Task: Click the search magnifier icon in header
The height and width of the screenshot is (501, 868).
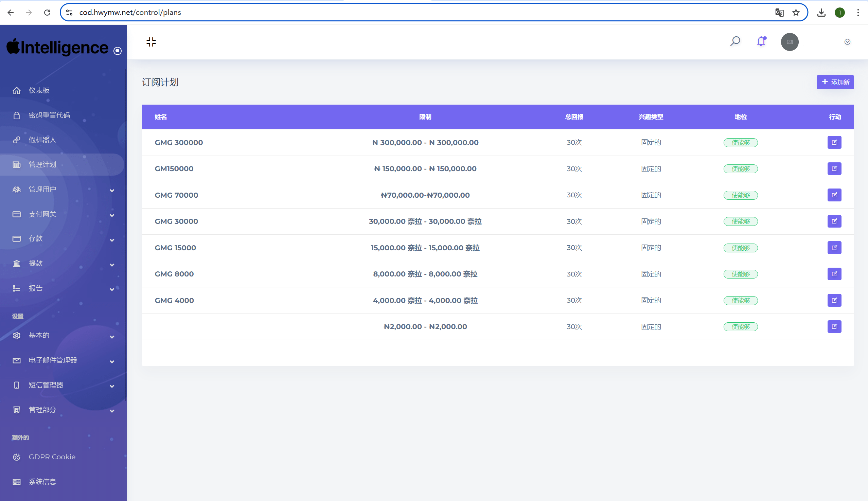Action: 735,41
